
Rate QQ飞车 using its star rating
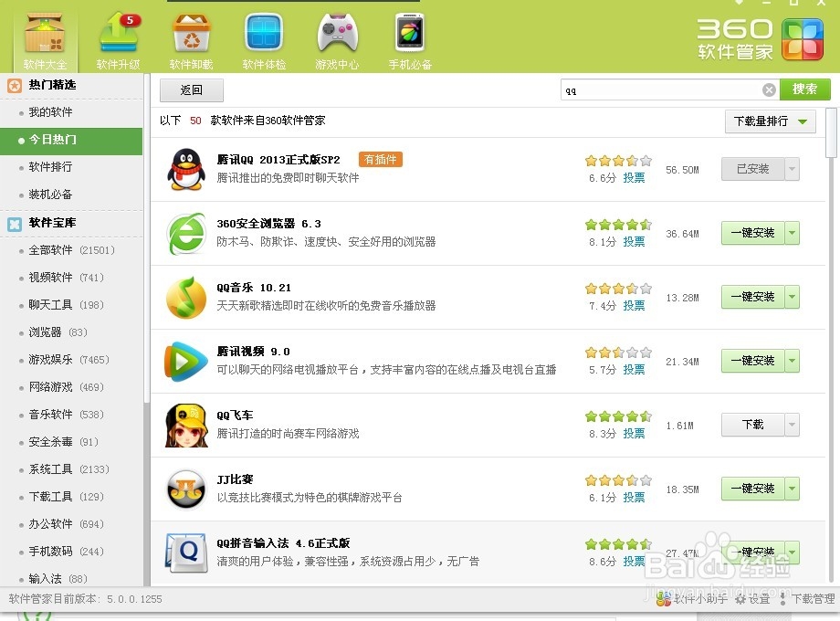(618, 416)
